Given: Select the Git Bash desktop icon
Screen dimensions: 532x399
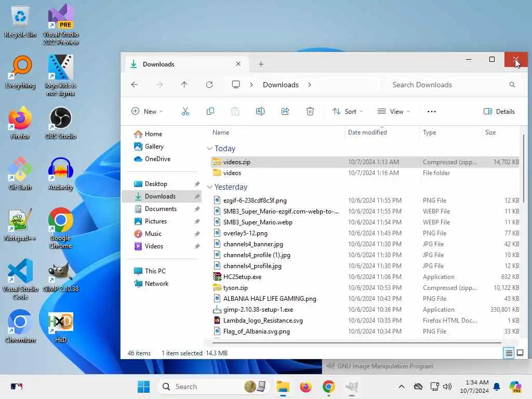Looking at the screenshot, I should (x=20, y=174).
